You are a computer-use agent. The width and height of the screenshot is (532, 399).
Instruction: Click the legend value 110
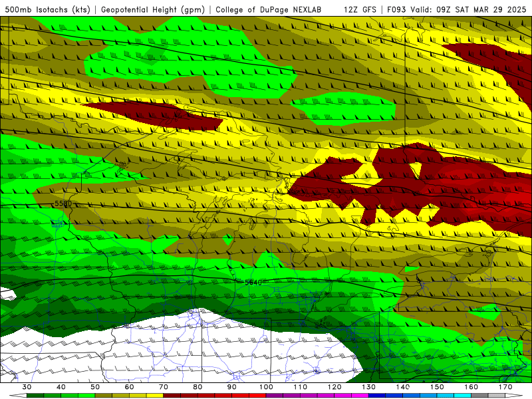tap(301, 387)
